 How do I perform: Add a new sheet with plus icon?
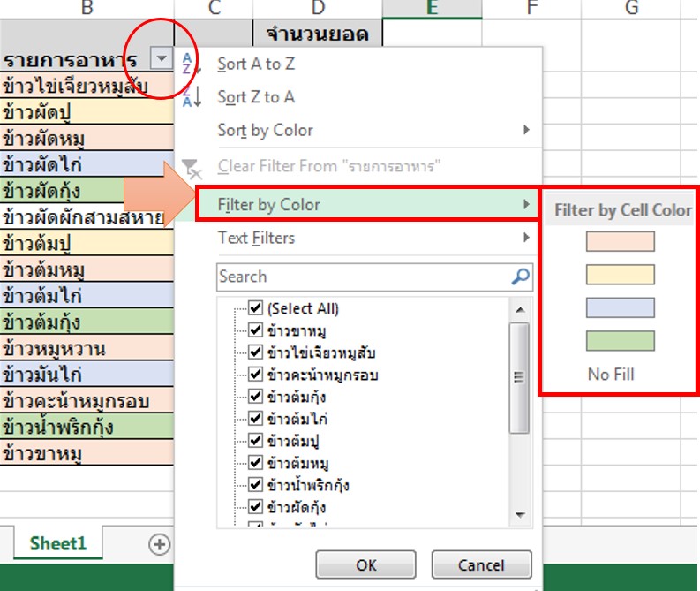pos(160,544)
